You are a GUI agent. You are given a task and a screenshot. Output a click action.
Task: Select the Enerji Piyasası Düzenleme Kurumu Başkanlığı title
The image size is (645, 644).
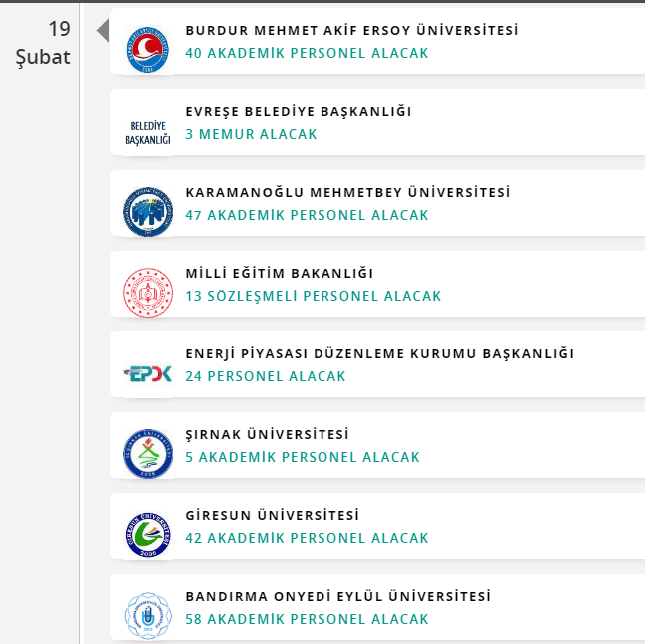pyautogui.click(x=379, y=354)
